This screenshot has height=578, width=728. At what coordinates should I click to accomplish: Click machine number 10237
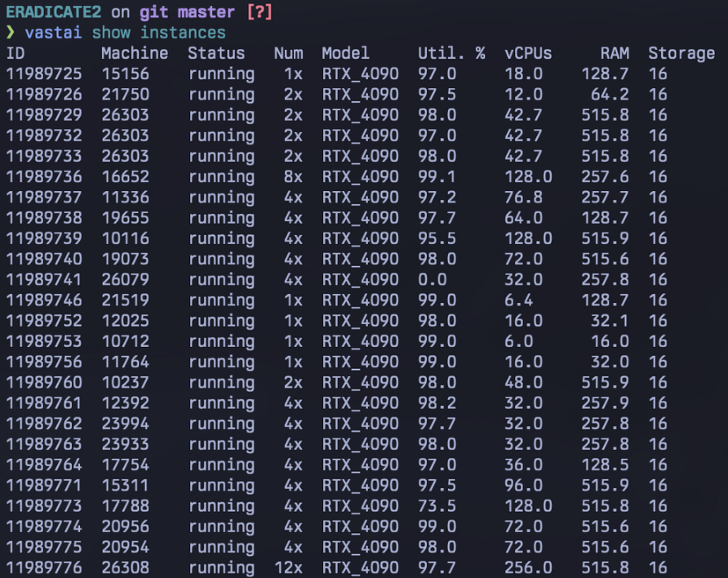click(126, 383)
